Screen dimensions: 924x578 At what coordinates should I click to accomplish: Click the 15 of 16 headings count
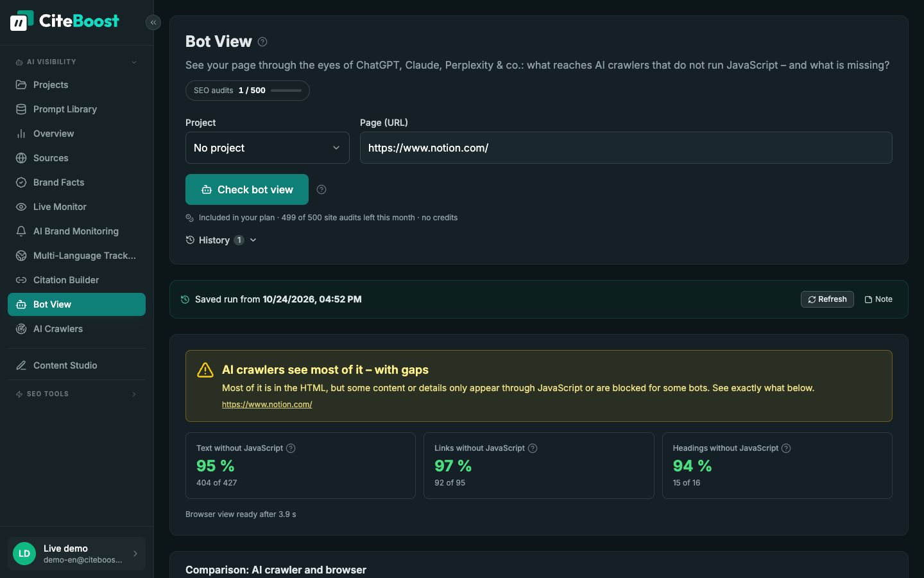[x=687, y=483]
